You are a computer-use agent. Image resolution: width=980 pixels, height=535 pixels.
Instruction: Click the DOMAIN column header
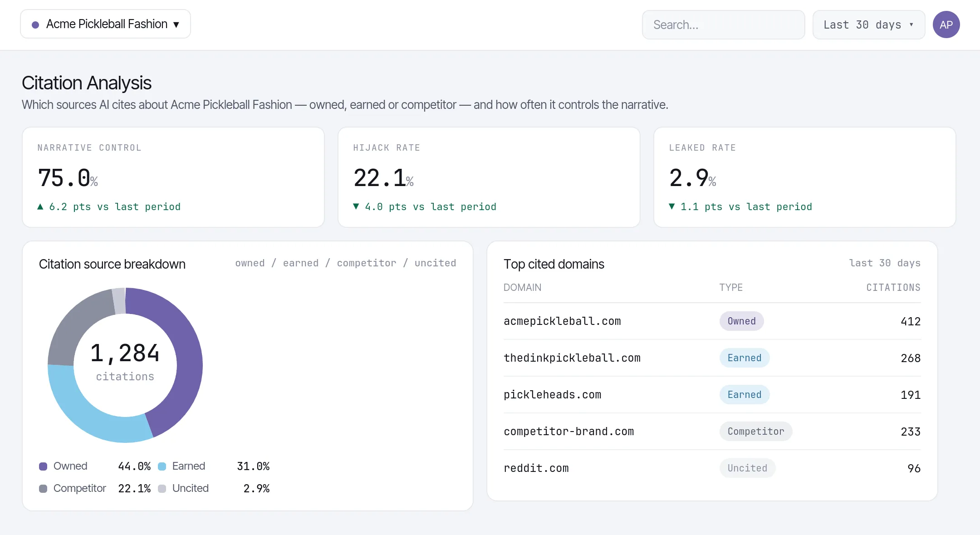(x=522, y=288)
